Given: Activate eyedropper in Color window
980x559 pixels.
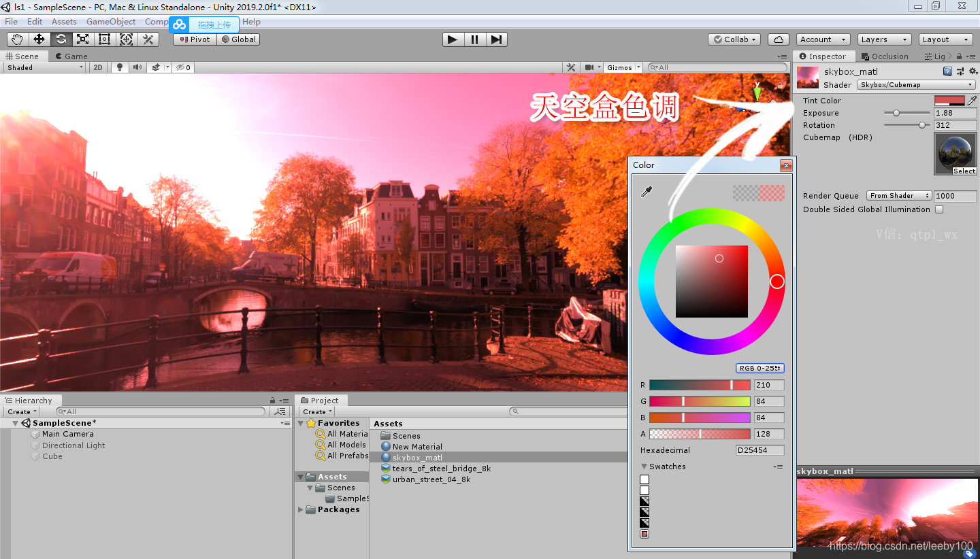Looking at the screenshot, I should (x=647, y=192).
